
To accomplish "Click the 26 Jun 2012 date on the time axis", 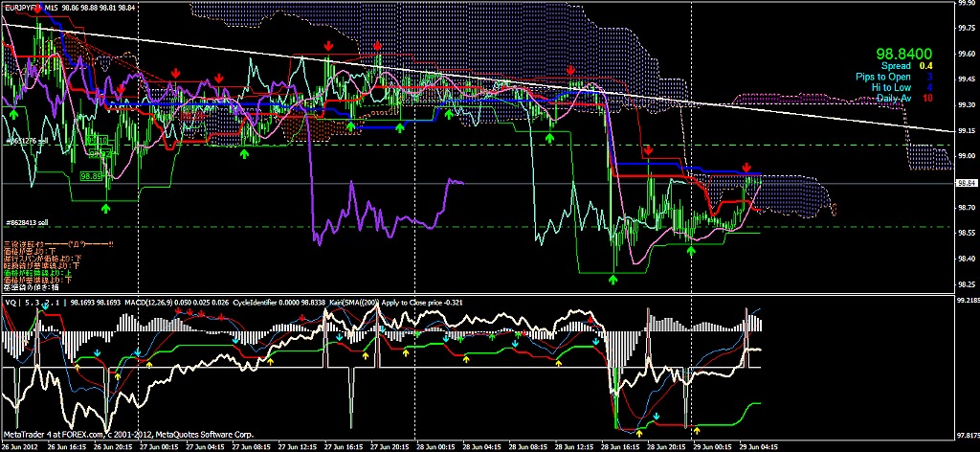I will (21, 445).
